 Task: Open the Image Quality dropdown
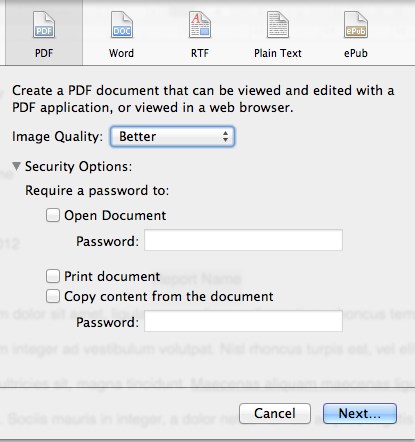click(172, 137)
